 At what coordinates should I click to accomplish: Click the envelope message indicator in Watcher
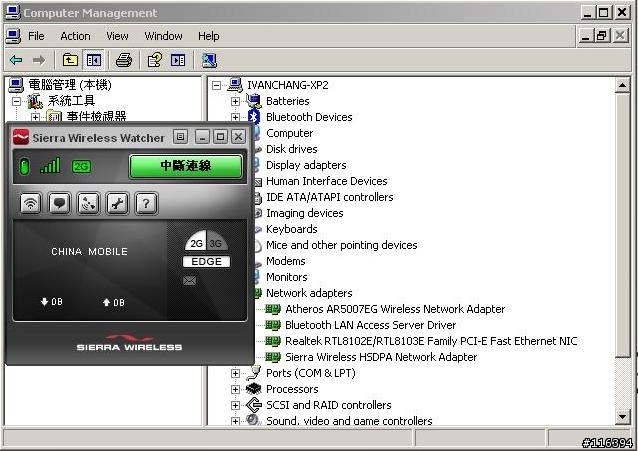tap(190, 280)
